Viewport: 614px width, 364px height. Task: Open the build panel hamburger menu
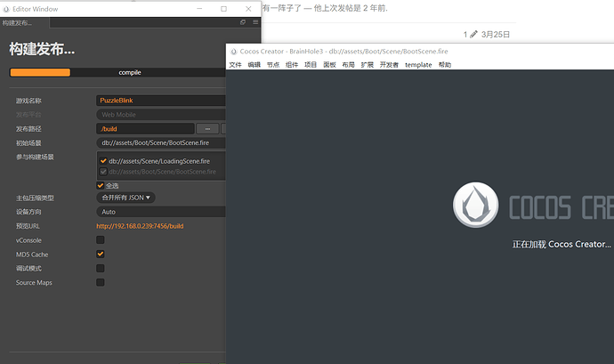[x=255, y=22]
